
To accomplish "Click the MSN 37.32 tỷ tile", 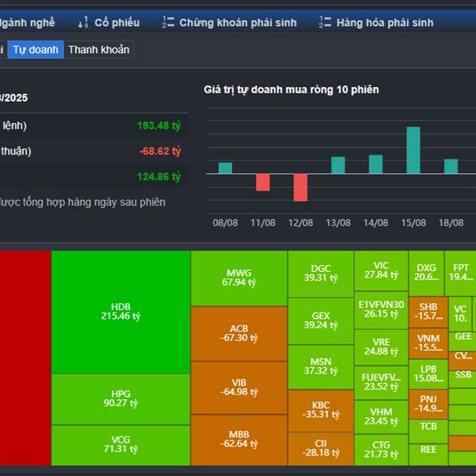I will pyautogui.click(x=321, y=367).
